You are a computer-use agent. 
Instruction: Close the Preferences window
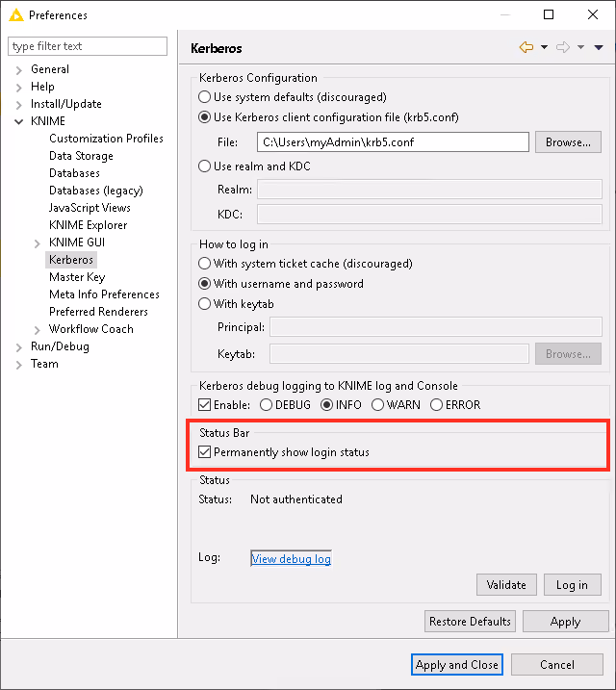tap(593, 14)
